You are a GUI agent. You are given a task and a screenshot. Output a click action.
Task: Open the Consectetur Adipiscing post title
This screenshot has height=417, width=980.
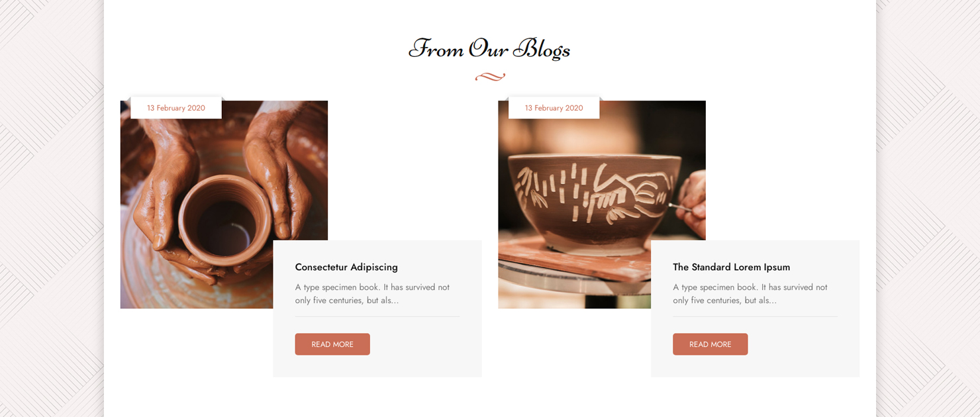pos(346,267)
